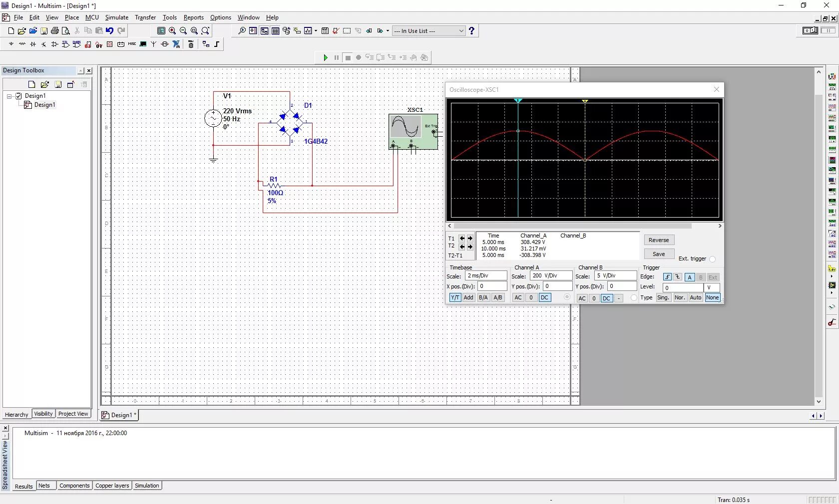The width and height of the screenshot is (839, 504).
Task: Click the blue question mark help icon
Action: 471,31
